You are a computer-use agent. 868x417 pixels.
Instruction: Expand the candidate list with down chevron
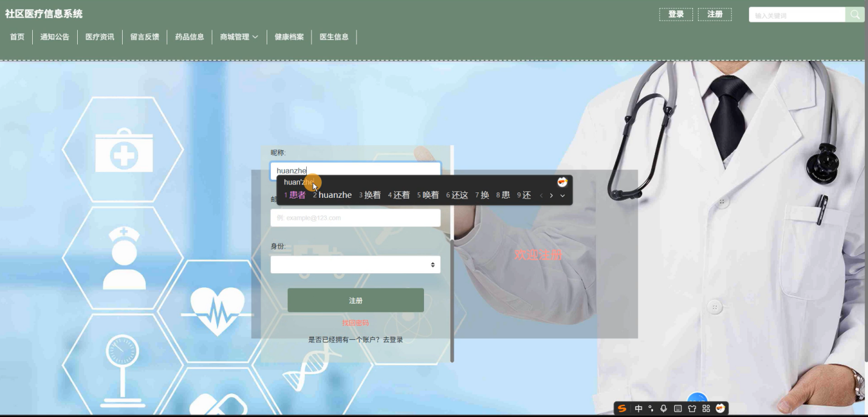(562, 195)
